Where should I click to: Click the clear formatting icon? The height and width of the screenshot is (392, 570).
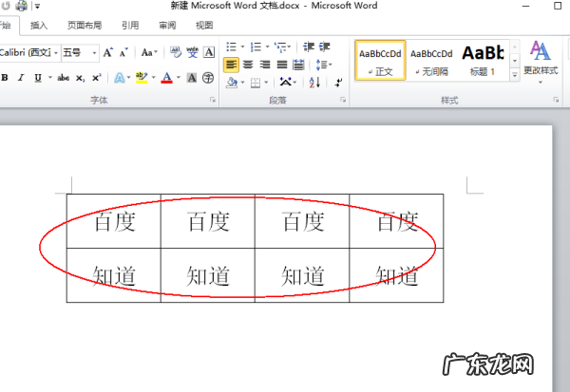coord(176,53)
